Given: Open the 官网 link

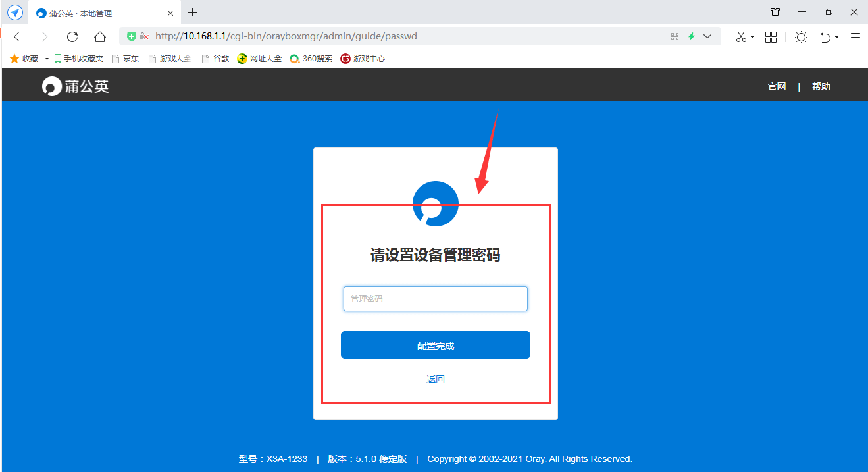Looking at the screenshot, I should [x=777, y=87].
